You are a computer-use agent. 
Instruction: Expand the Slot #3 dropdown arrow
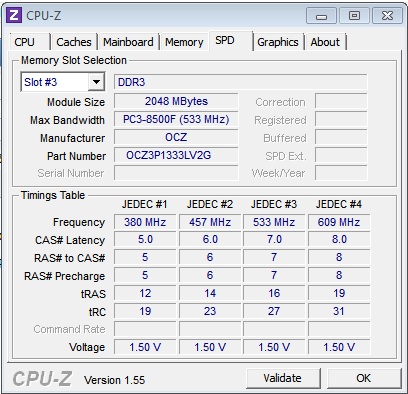[x=96, y=82]
